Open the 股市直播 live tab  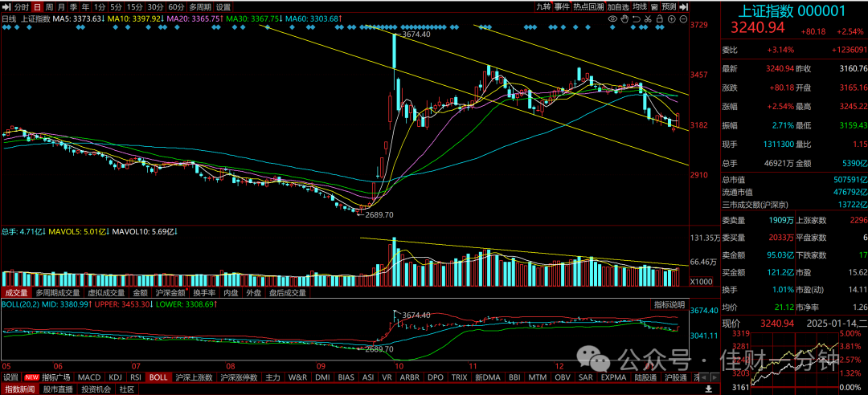coord(59,389)
